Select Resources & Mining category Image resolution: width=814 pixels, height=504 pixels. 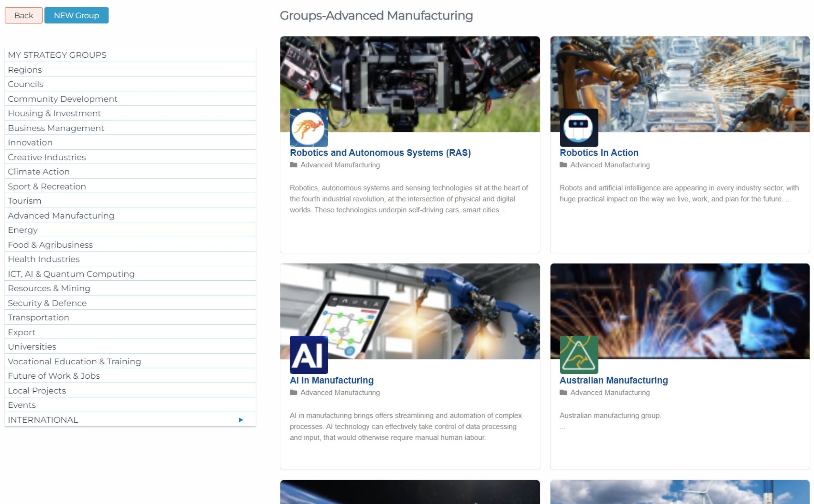click(x=130, y=289)
